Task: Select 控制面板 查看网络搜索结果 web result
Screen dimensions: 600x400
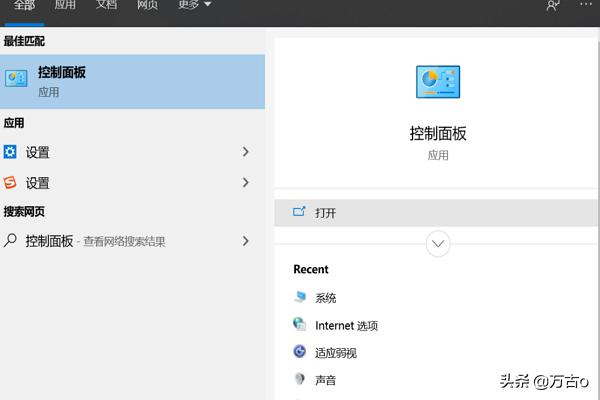Action: [95, 241]
